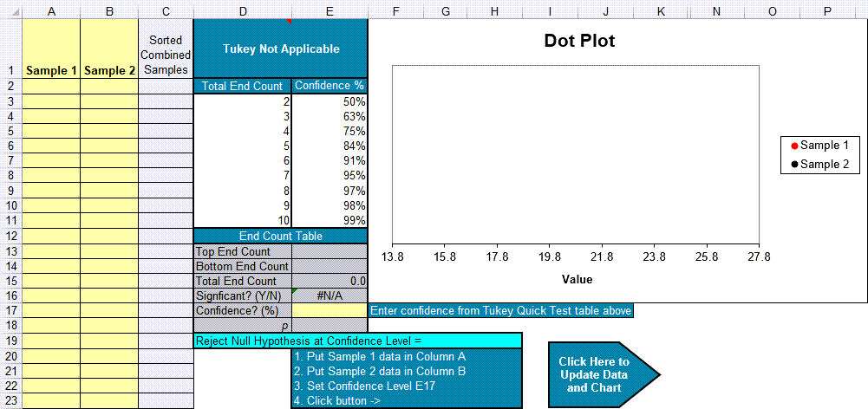The width and height of the screenshot is (868, 409).
Task: Click the red Sample 1 legend marker
Action: coord(794,146)
